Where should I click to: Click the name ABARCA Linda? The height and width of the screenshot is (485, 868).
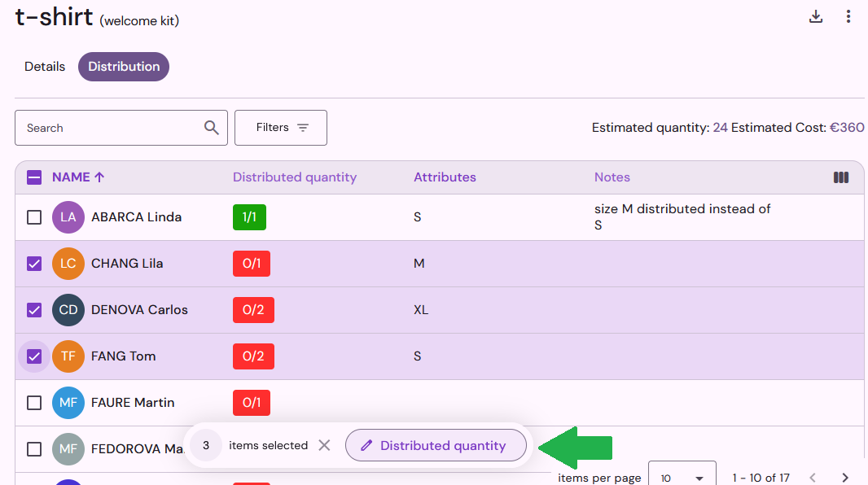(136, 217)
